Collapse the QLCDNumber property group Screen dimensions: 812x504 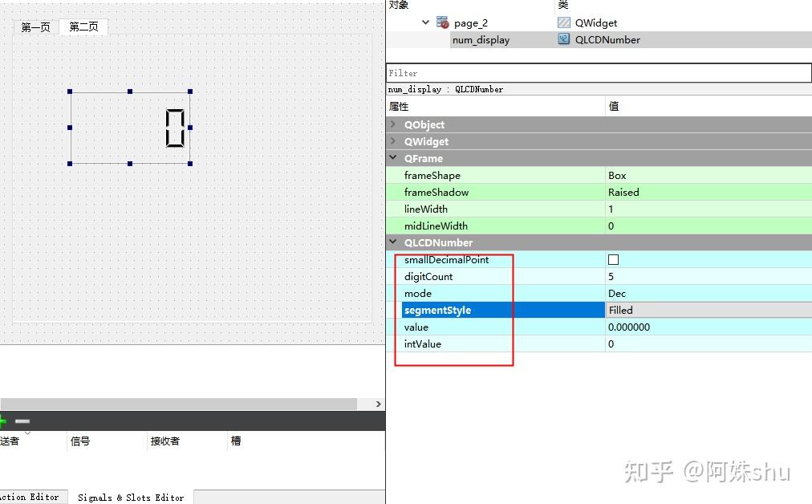point(392,242)
